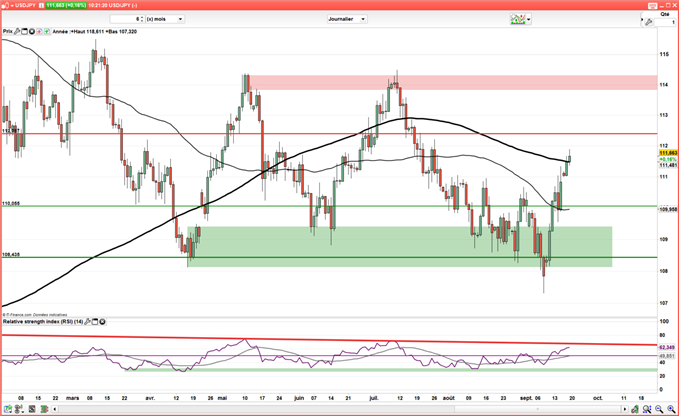Click the green plus icon beside Prix
This screenshot has height=416, width=679.
point(47,32)
